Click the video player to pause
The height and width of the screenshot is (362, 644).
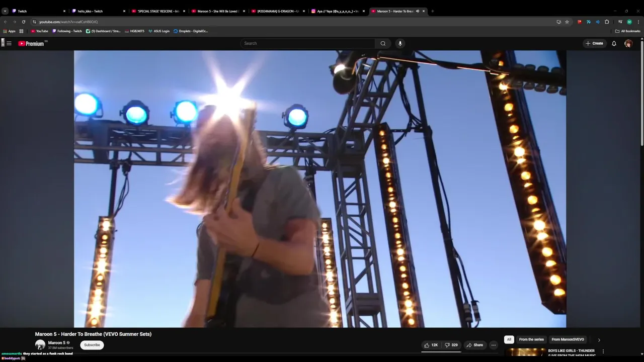pos(320,189)
